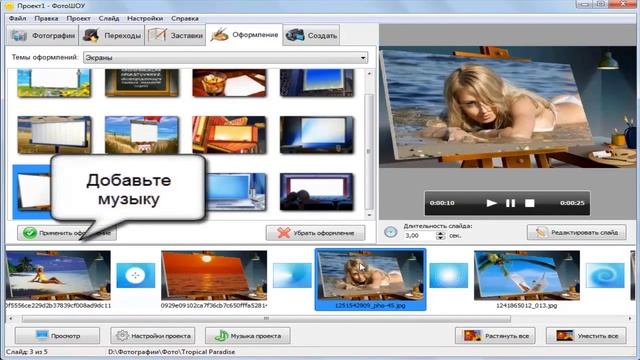Viewport: 640px width, 360px height.
Task: Open Настройки проекта
Action: pyautogui.click(x=153, y=336)
